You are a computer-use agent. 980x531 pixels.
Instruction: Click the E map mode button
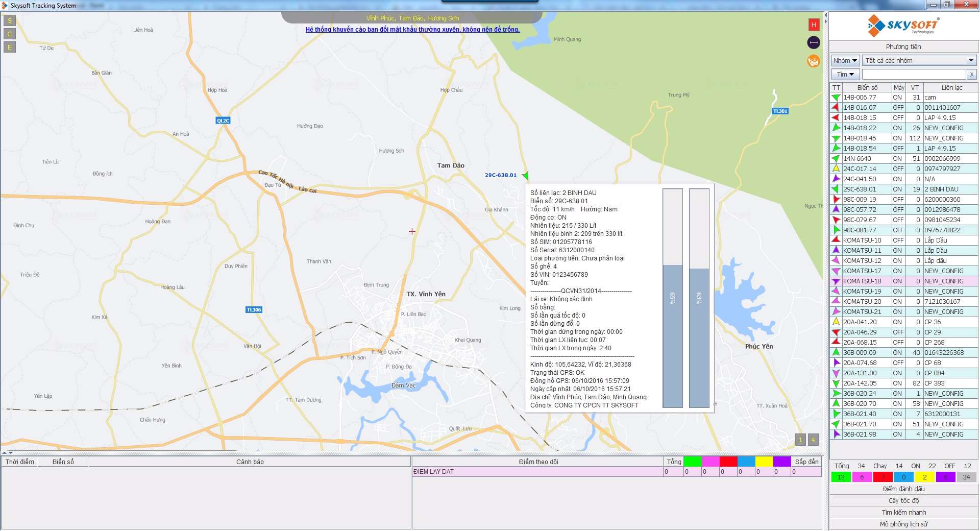tap(10, 47)
